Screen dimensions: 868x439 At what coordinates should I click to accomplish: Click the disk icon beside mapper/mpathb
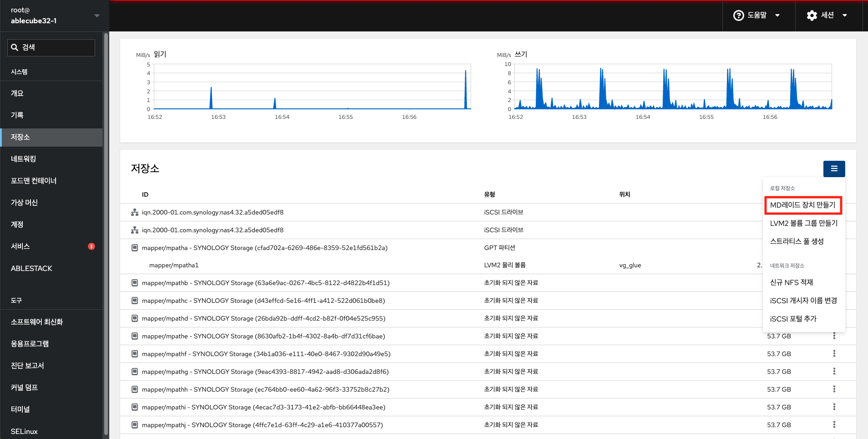coord(135,283)
